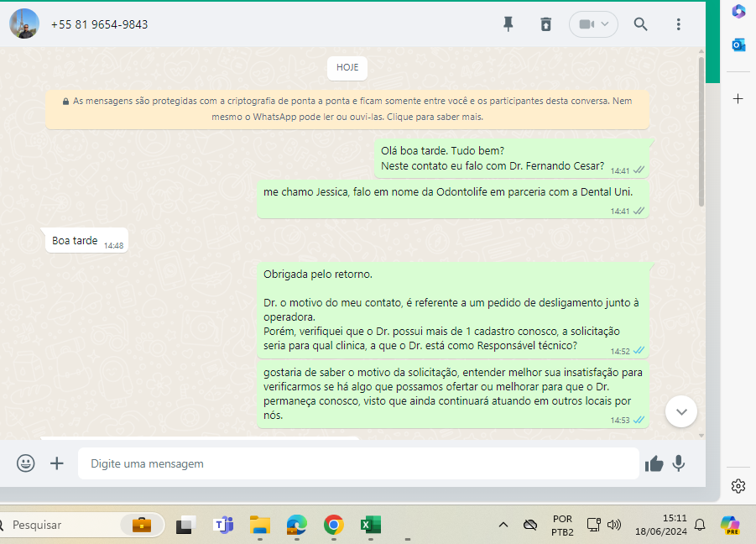The image size is (756, 544).
Task: Click the 'gostaria de saber o motivo' message
Action: pos(453,394)
